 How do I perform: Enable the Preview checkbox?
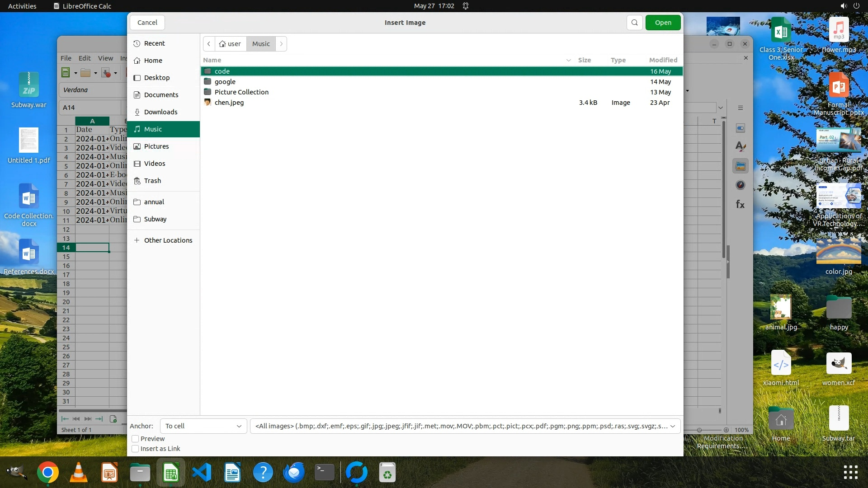click(135, 439)
